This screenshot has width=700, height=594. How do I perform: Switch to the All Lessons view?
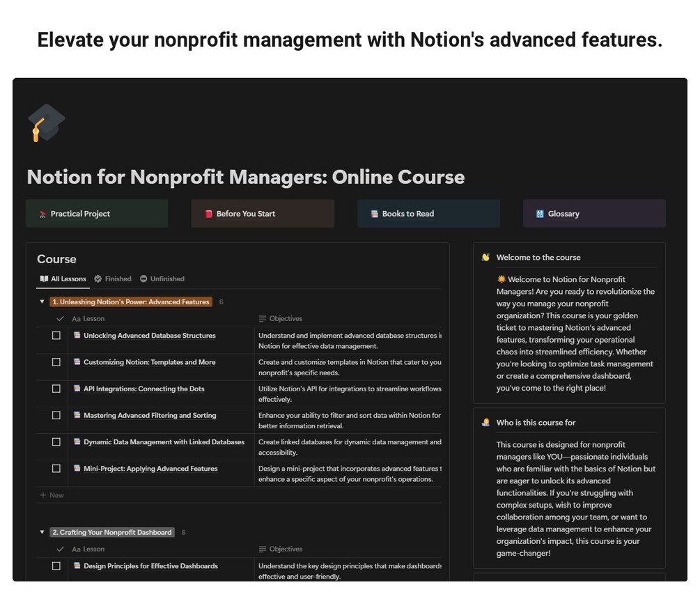coord(63,279)
